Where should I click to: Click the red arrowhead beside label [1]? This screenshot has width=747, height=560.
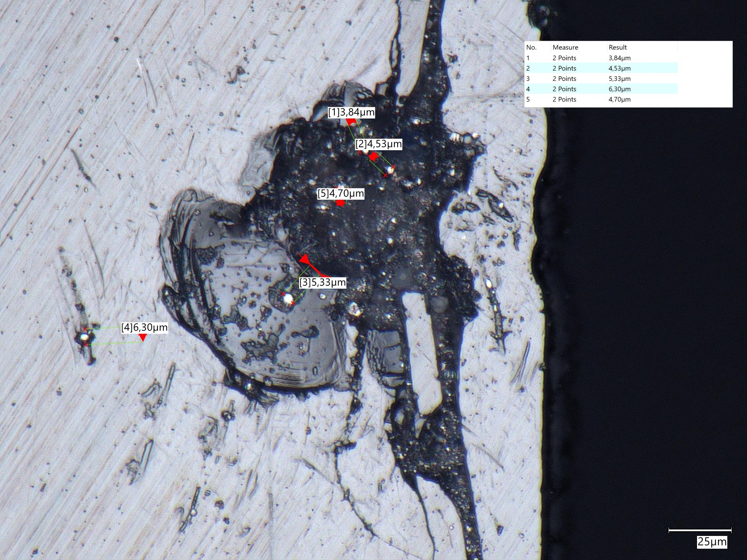tap(351, 122)
